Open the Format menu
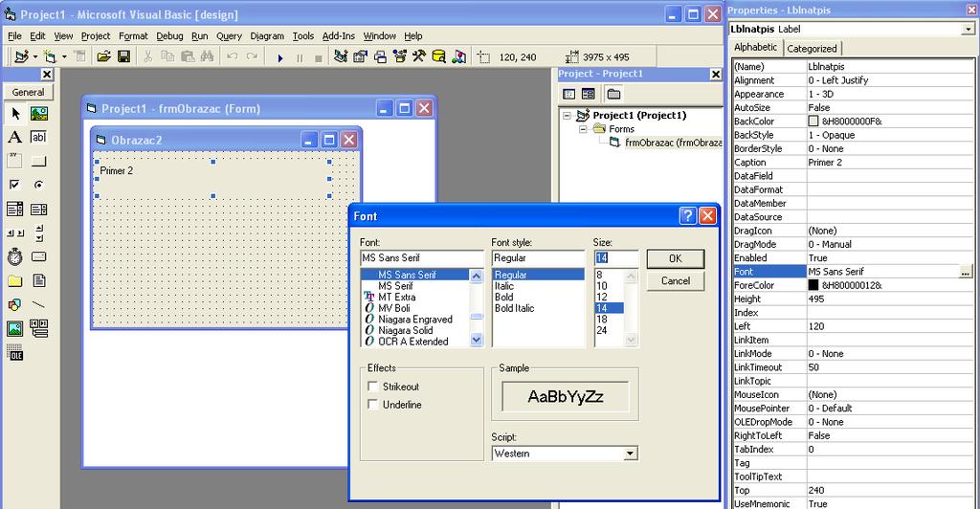The width and height of the screenshot is (980, 509). pyautogui.click(x=133, y=35)
